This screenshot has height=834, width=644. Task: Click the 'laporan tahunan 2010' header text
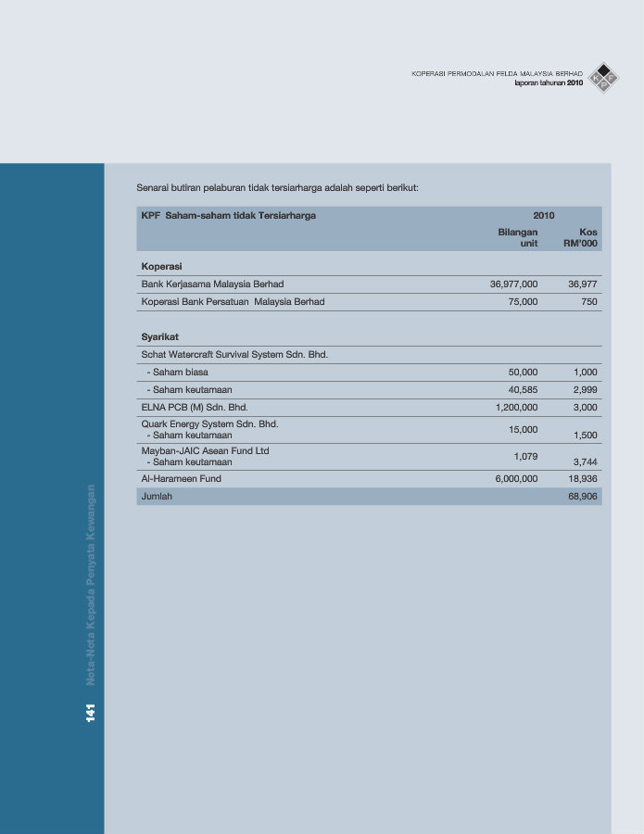[548, 82]
